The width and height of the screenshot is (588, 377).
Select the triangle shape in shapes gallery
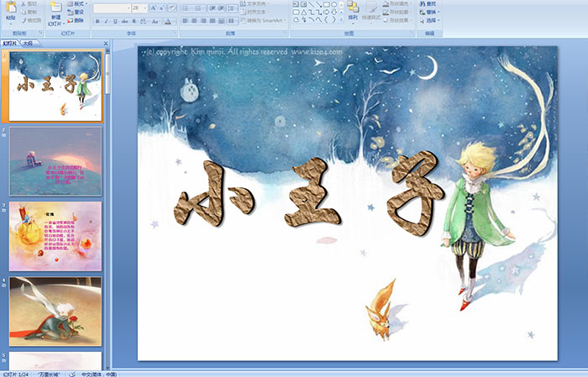coord(304,13)
